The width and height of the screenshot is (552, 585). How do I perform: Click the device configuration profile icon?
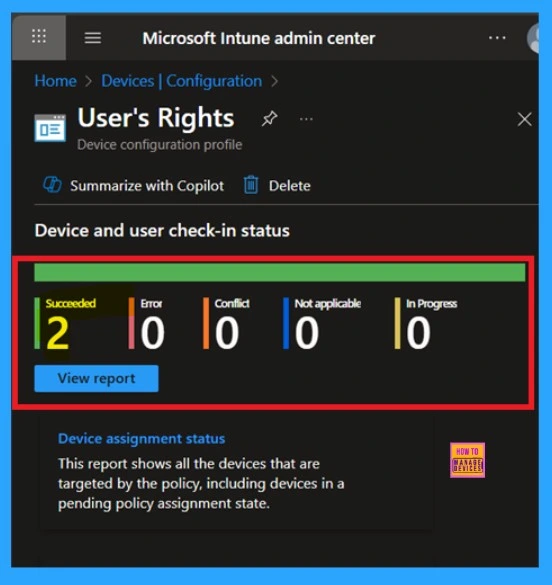coord(50,128)
